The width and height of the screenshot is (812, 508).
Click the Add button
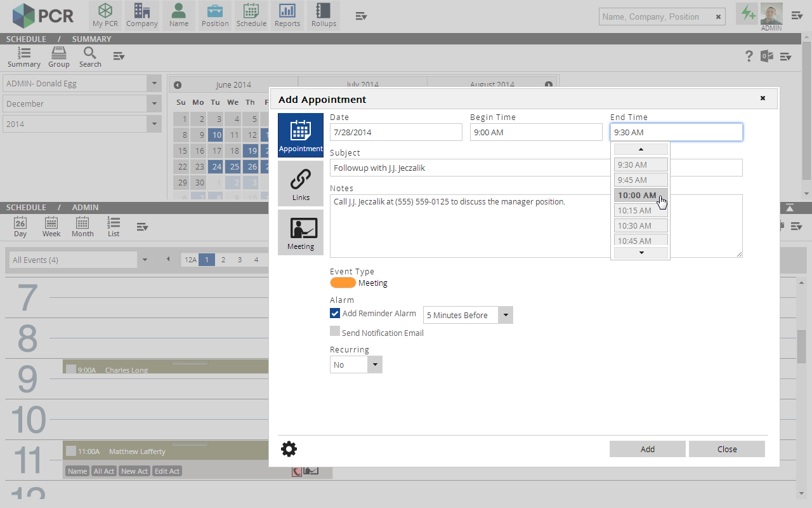click(x=647, y=449)
